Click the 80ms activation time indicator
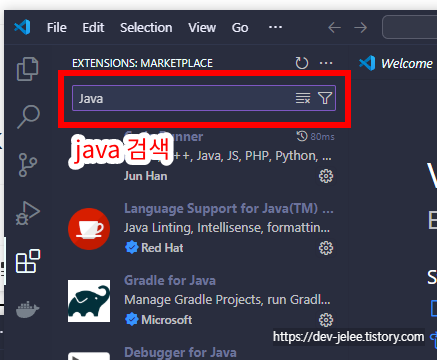This screenshot has height=360, width=437. coord(316,136)
